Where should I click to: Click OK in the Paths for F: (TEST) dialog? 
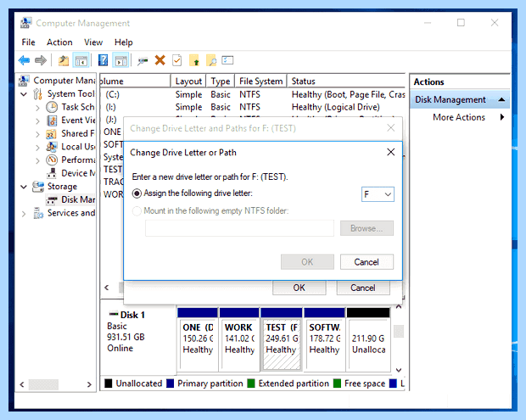coord(299,288)
